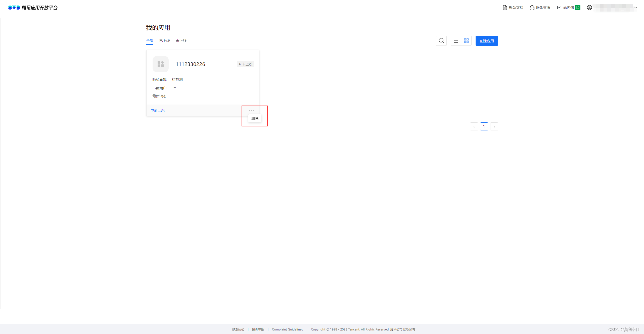Select the 全部 tab

tap(150, 41)
